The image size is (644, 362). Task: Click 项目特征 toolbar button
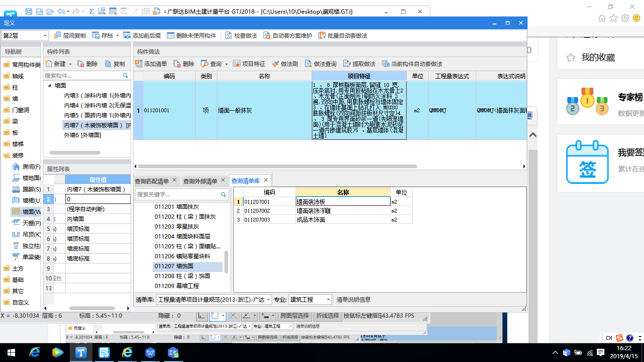249,64
